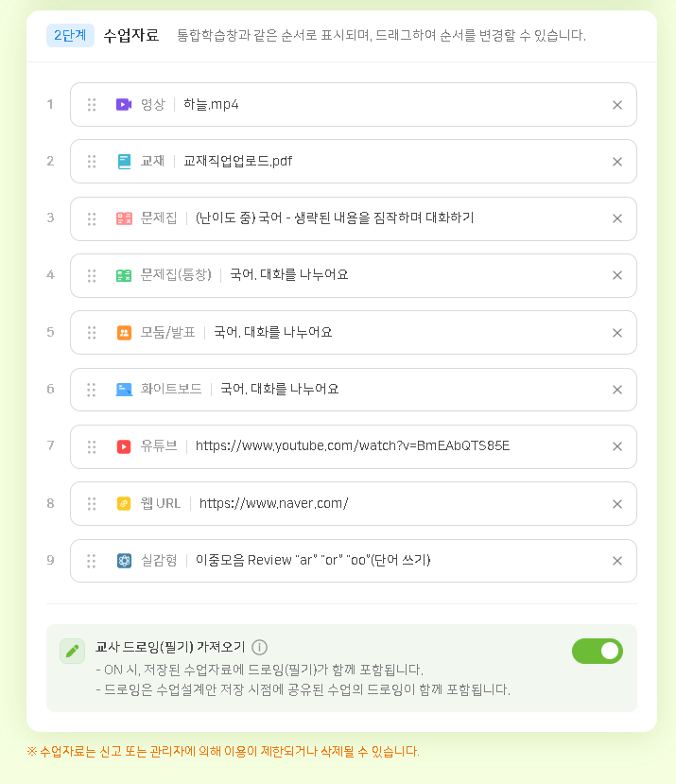Image resolution: width=676 pixels, height=784 pixels.
Task: Select the 2단계 step badge
Action: point(70,36)
